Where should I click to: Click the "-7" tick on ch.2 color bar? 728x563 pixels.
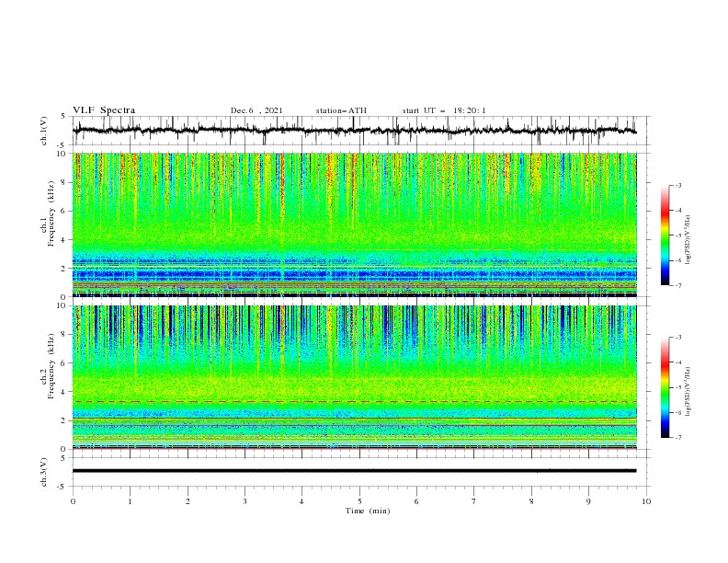[678, 437]
